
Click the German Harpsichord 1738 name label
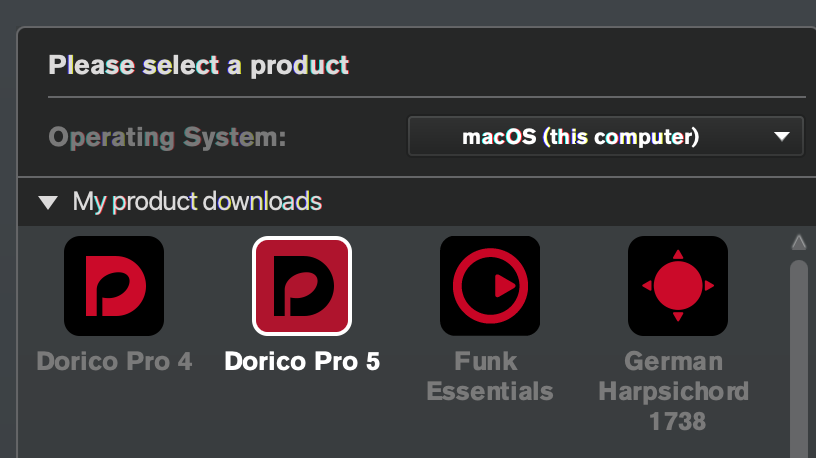tap(673, 390)
